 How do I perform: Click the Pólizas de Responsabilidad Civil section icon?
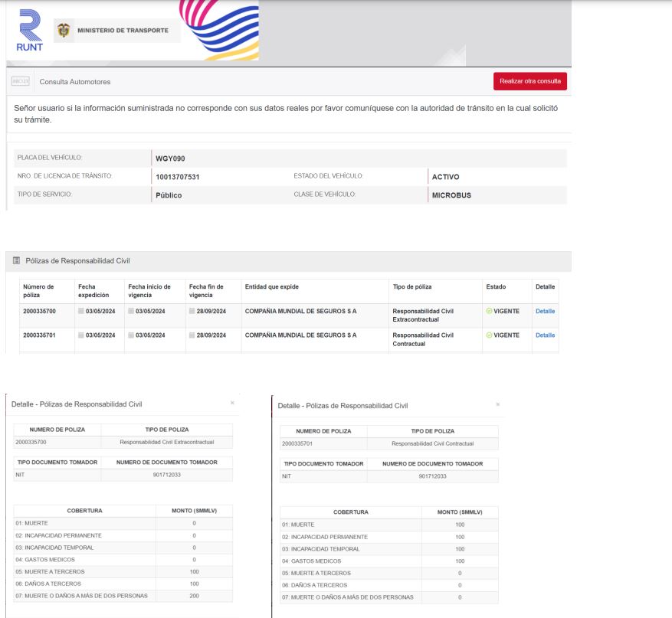pos(17,261)
